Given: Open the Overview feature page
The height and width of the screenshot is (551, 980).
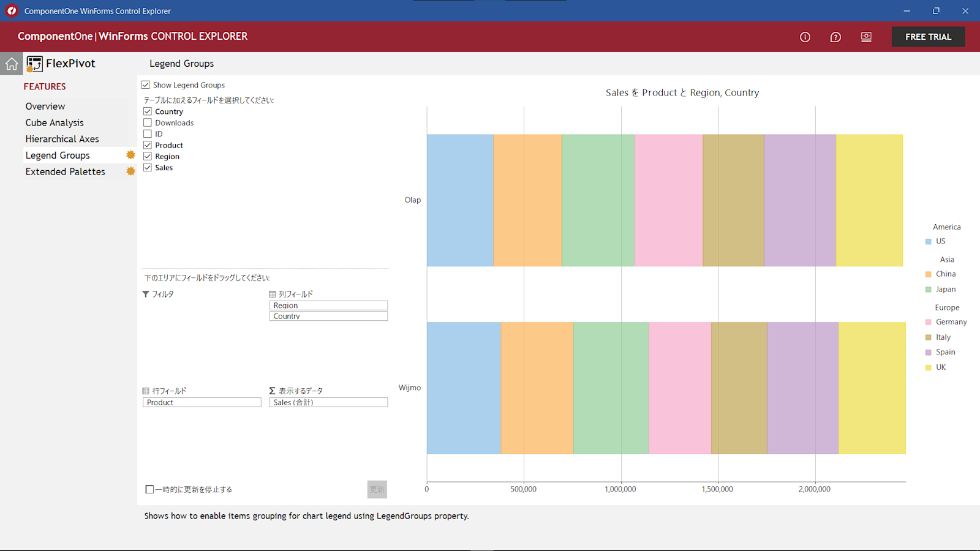Looking at the screenshot, I should tap(45, 106).
